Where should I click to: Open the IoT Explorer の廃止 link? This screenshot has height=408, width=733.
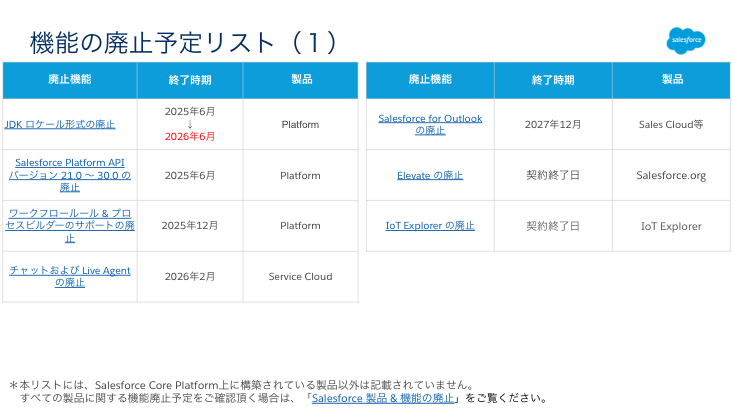tap(430, 226)
